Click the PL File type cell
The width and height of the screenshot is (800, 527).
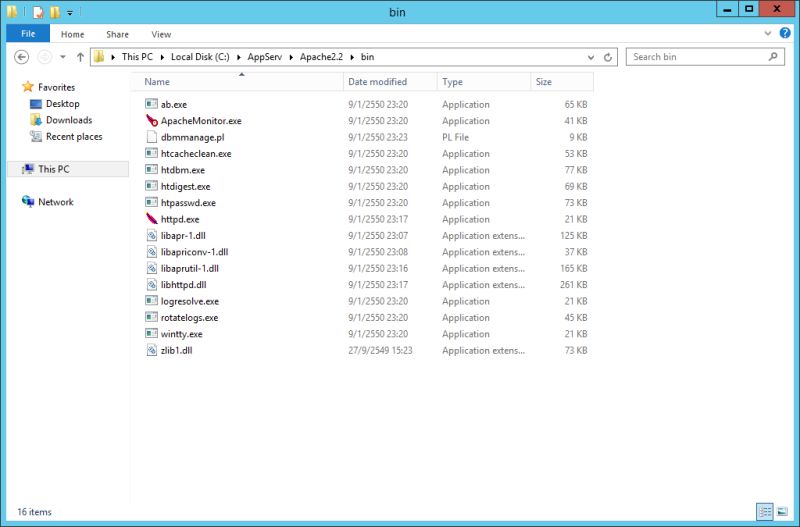[456, 137]
